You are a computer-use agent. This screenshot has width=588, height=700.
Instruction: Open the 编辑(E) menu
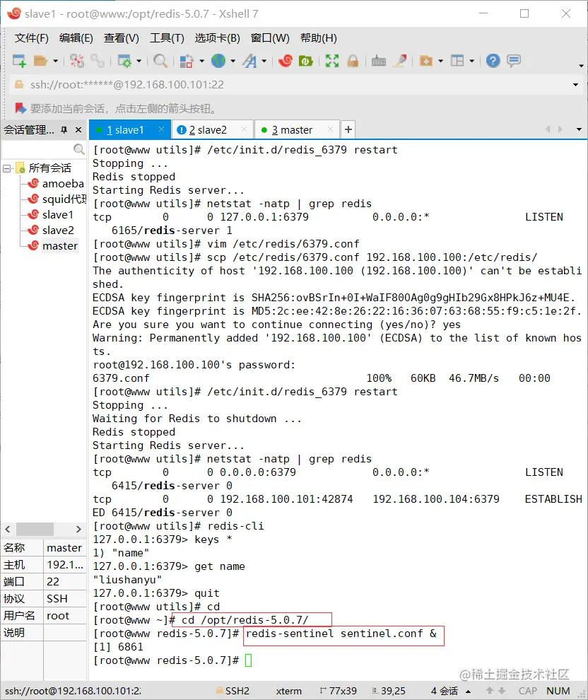(76, 38)
